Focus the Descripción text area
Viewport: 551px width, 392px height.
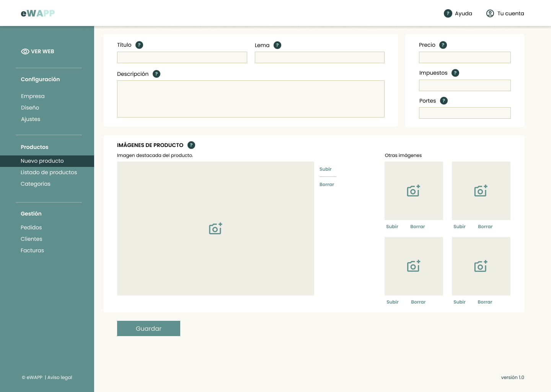click(251, 99)
